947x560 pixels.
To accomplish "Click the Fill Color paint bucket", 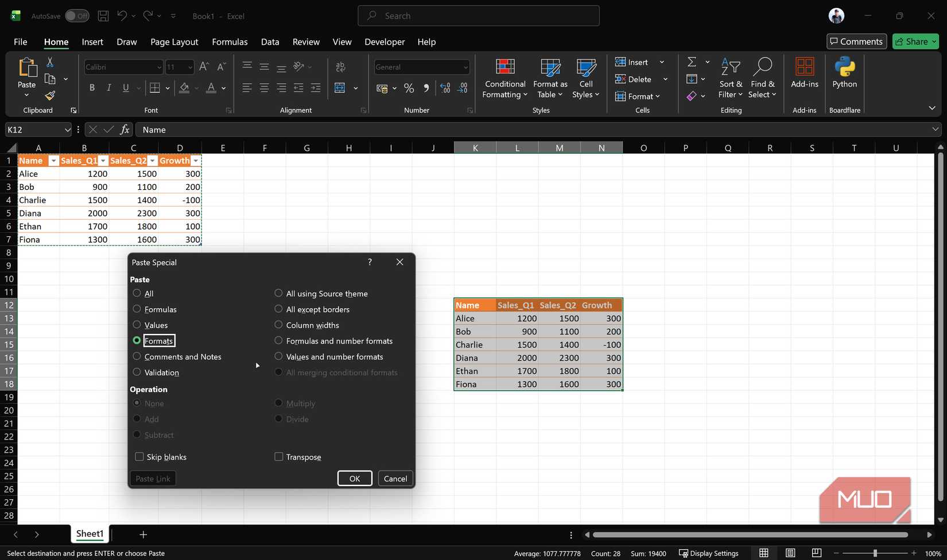I will coord(184,88).
